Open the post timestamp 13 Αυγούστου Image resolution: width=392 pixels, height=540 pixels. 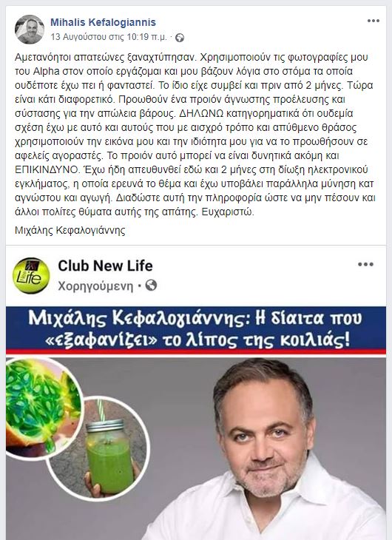[x=109, y=36]
